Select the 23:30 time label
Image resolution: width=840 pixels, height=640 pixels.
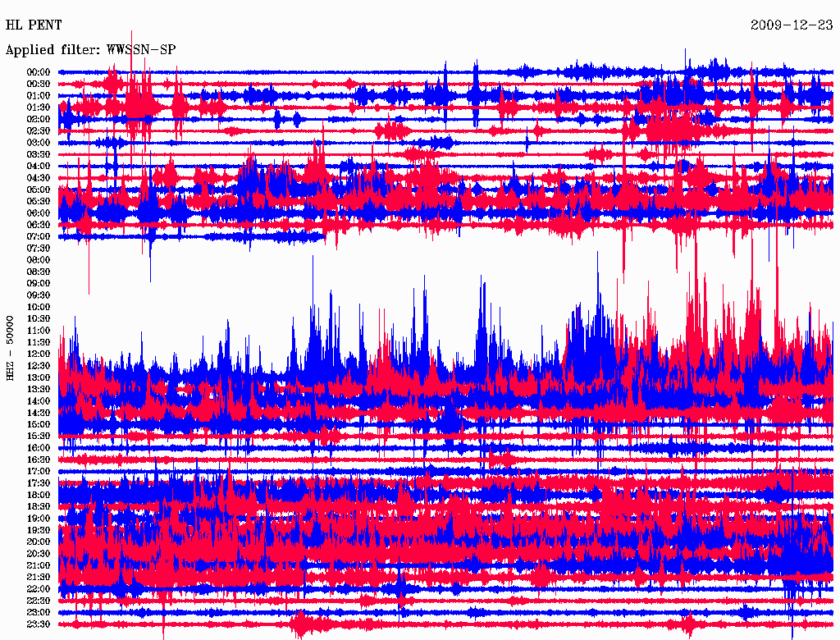[39, 624]
